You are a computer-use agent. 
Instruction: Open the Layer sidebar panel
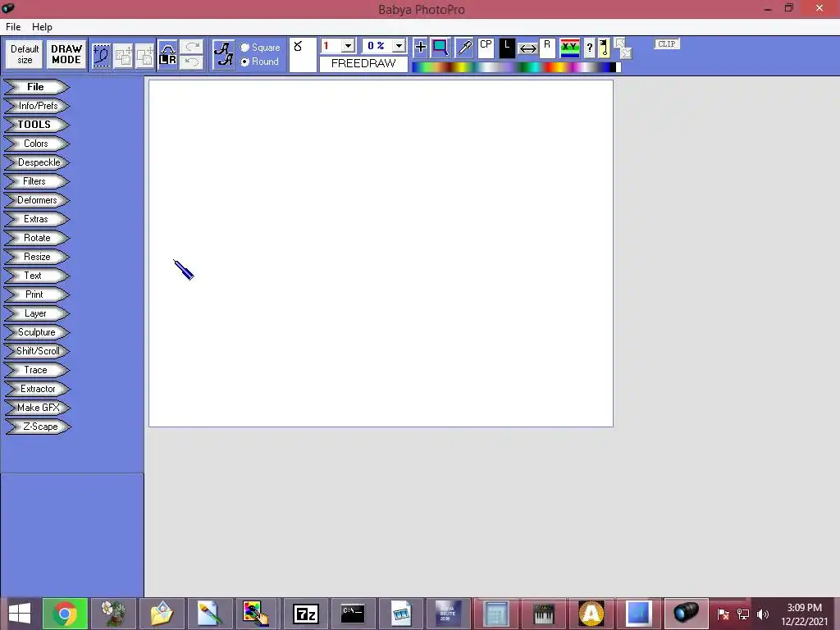[x=37, y=313]
